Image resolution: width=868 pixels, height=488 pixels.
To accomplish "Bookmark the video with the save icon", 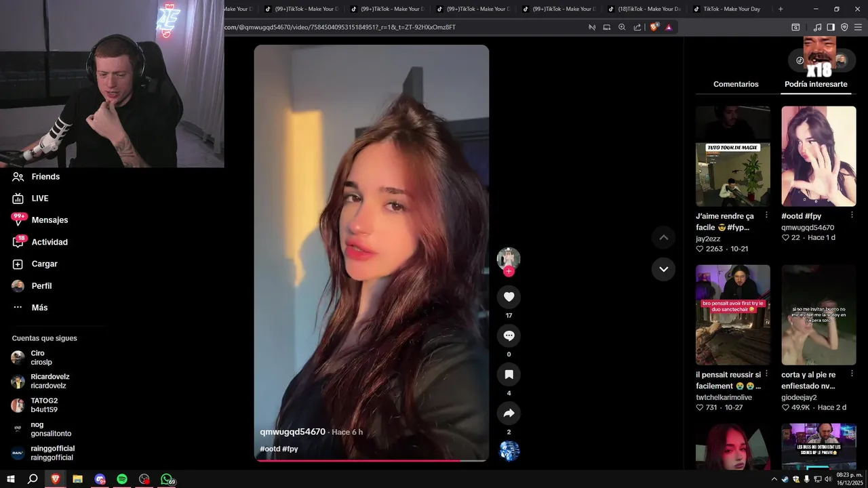I will point(509,374).
